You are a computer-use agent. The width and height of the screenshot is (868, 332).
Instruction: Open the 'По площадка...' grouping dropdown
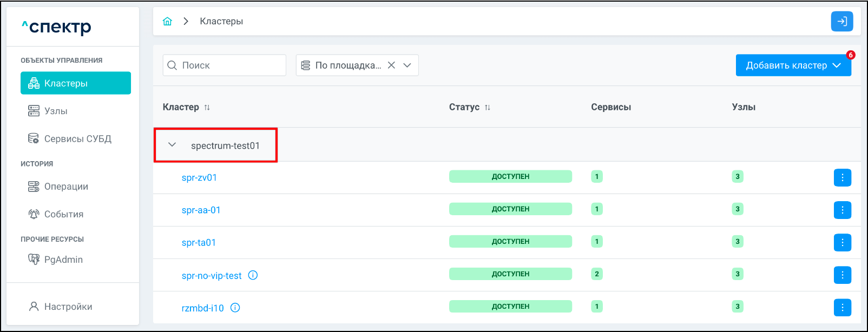(407, 65)
